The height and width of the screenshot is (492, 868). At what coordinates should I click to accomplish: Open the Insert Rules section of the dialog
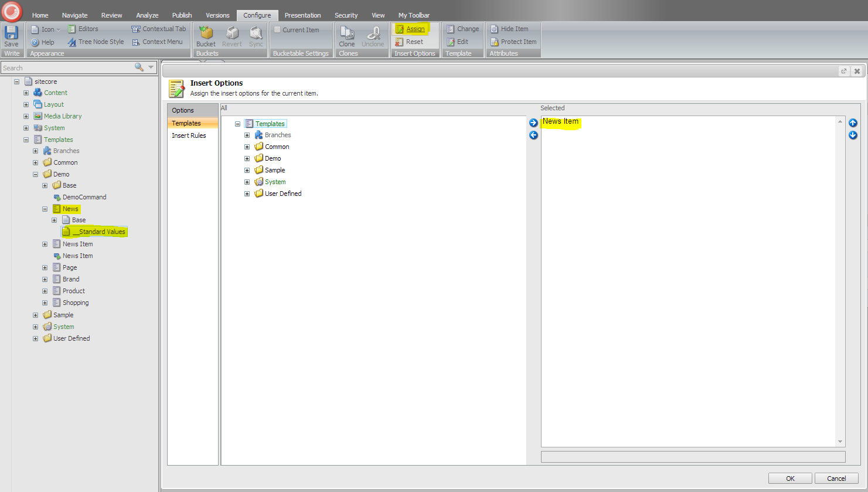click(x=190, y=135)
